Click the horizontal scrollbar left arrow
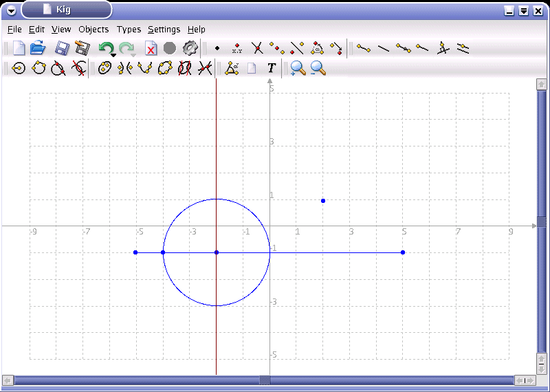Viewport: 550px width, 392px height. point(8,380)
